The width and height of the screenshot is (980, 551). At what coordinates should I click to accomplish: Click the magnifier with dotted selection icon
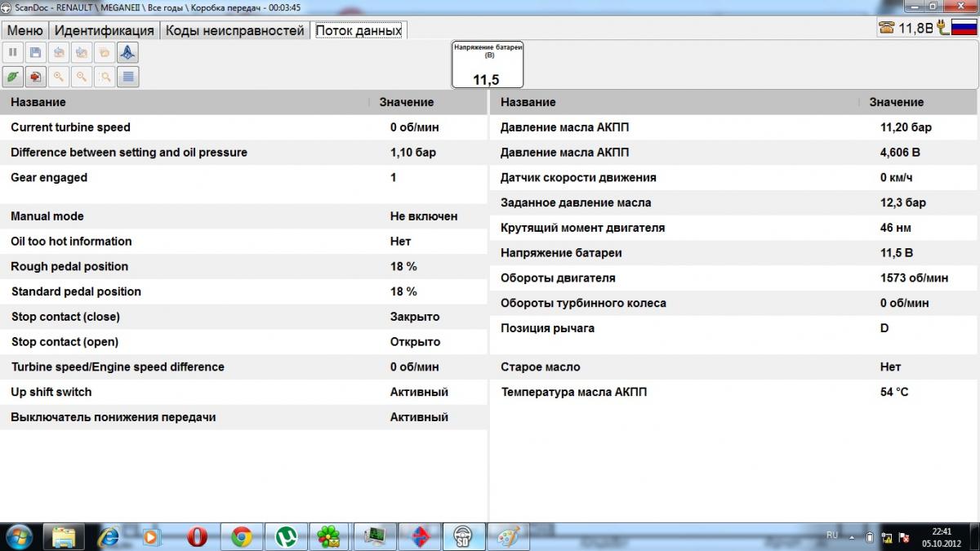[104, 77]
